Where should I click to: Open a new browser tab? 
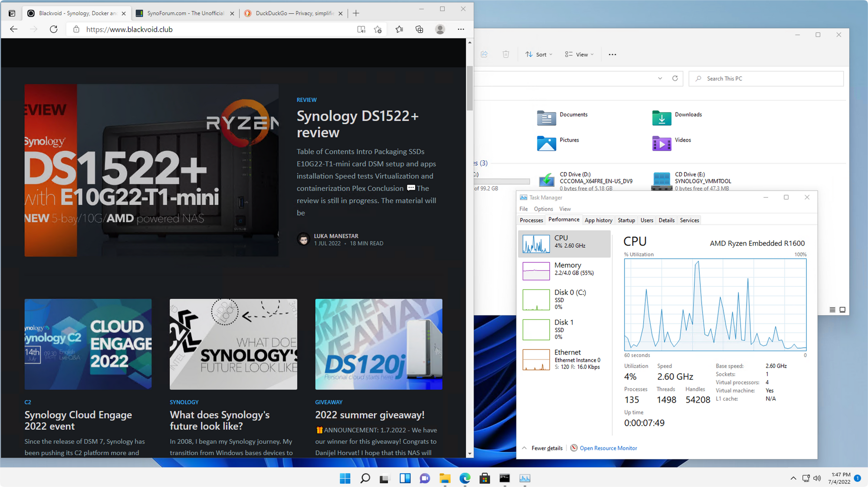coord(356,13)
